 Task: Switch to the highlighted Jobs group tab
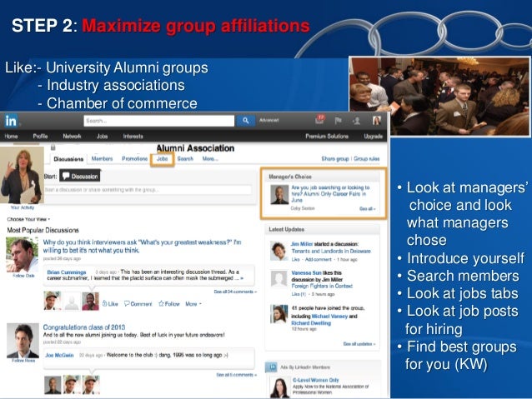162,158
